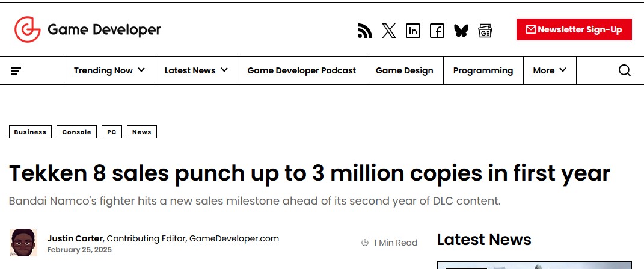The width and height of the screenshot is (644, 269).
Task: Select the PC tag
Action: [x=112, y=132]
